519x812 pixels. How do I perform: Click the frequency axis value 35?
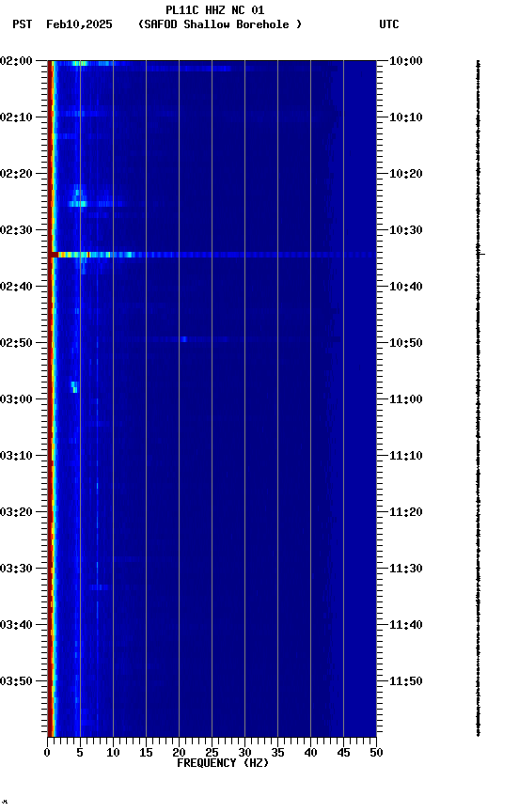277,753
